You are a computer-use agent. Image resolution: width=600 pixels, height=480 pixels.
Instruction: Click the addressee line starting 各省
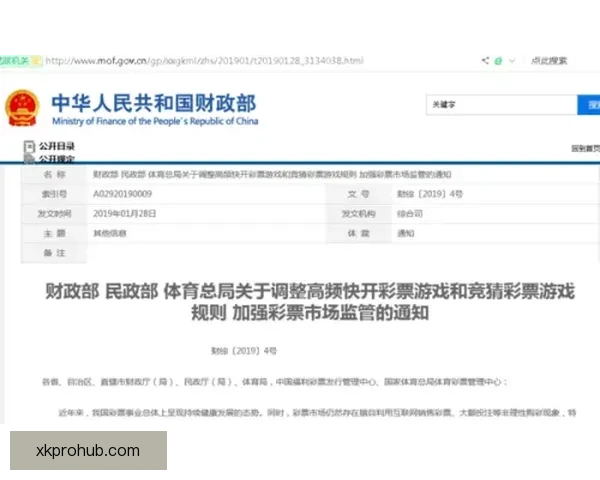(274, 382)
